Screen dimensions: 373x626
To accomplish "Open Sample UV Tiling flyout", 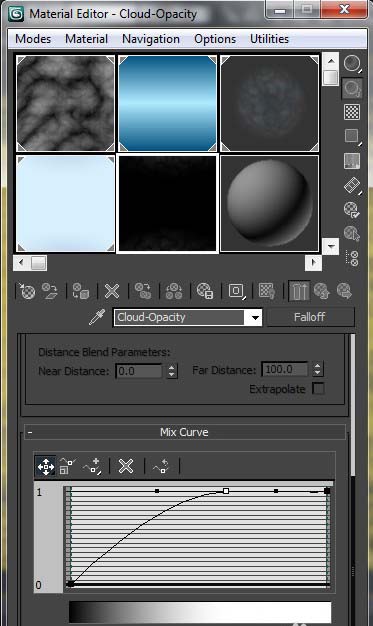I will 352,137.
